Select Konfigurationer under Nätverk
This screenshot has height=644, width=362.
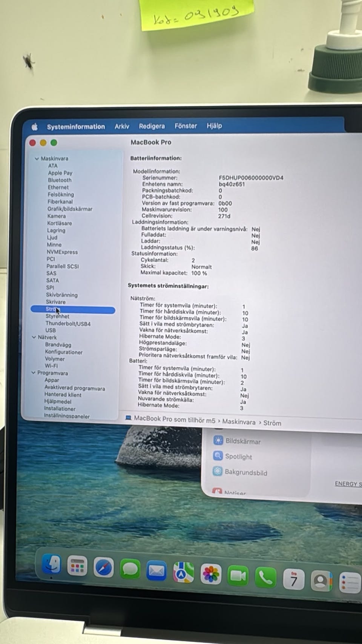coord(64,352)
